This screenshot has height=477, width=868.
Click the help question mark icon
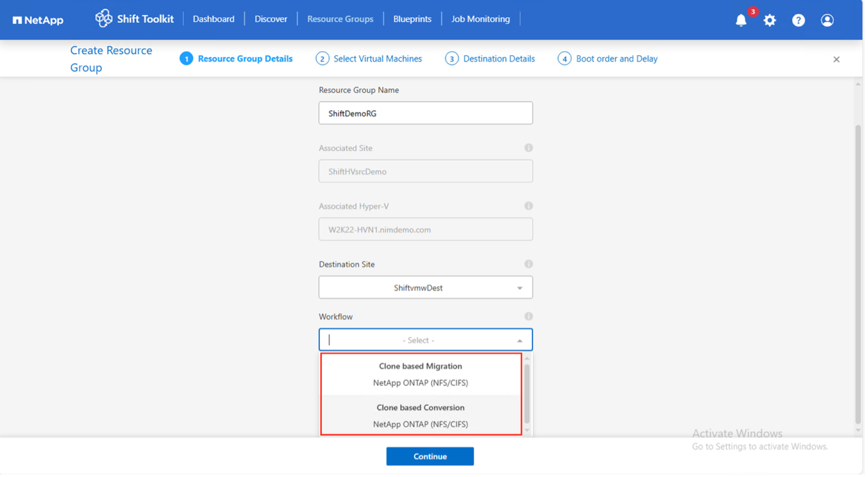click(x=798, y=20)
